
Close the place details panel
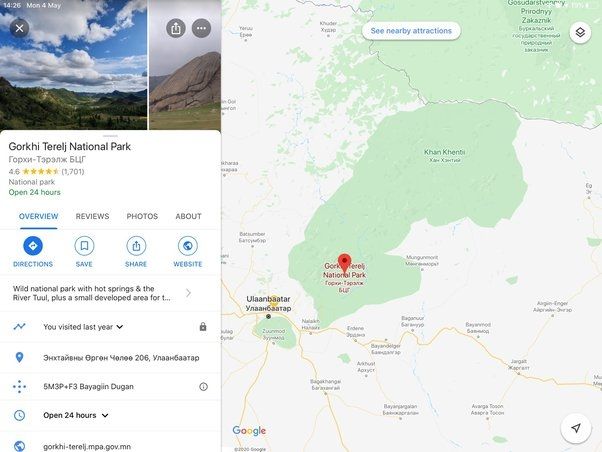pyautogui.click(x=19, y=28)
